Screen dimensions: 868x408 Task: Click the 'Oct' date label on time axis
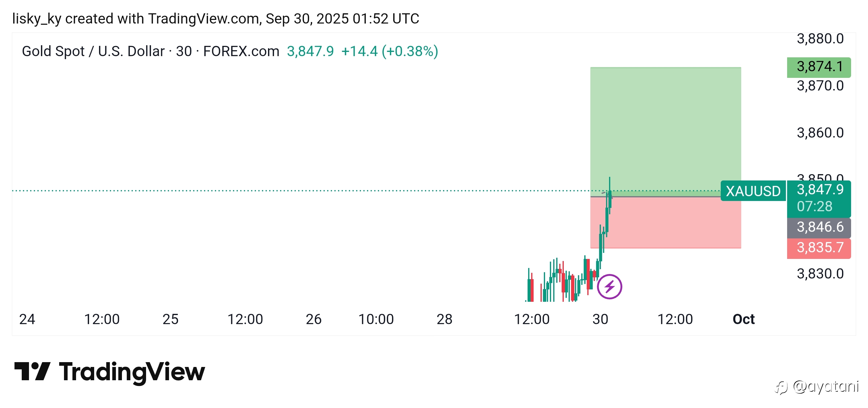click(743, 319)
